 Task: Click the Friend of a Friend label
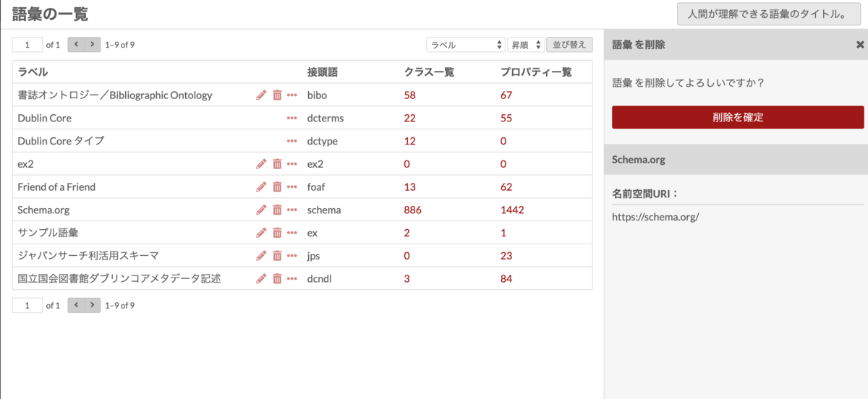[x=56, y=186]
